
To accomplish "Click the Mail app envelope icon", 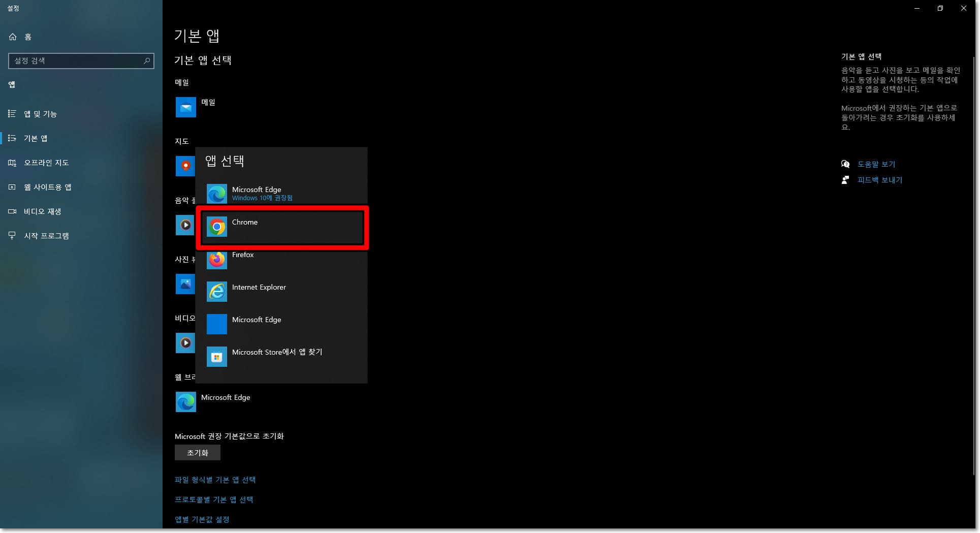I will [x=186, y=107].
